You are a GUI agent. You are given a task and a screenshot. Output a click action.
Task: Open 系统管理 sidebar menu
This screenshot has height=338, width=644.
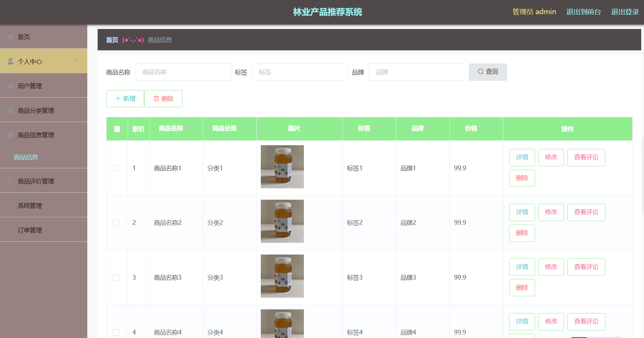(43, 205)
